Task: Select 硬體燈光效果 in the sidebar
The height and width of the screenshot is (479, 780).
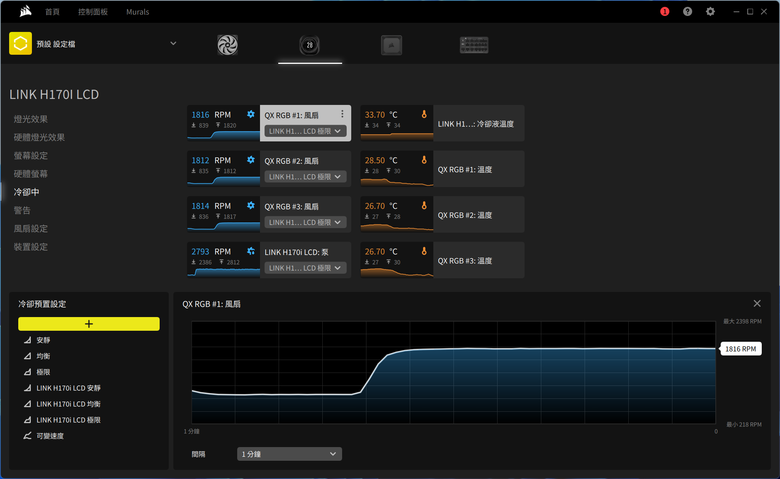Action: (39, 137)
